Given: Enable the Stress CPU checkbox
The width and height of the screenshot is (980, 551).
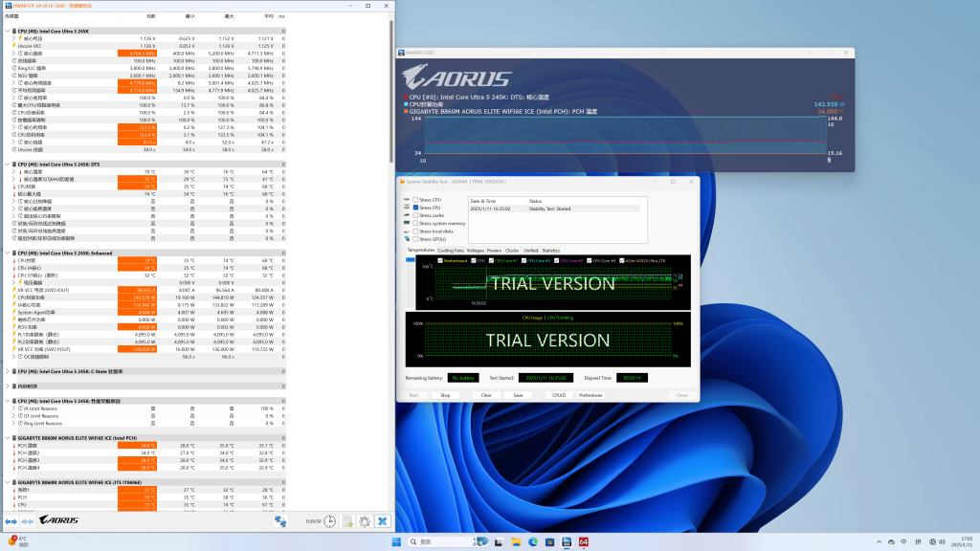Looking at the screenshot, I should [415, 200].
